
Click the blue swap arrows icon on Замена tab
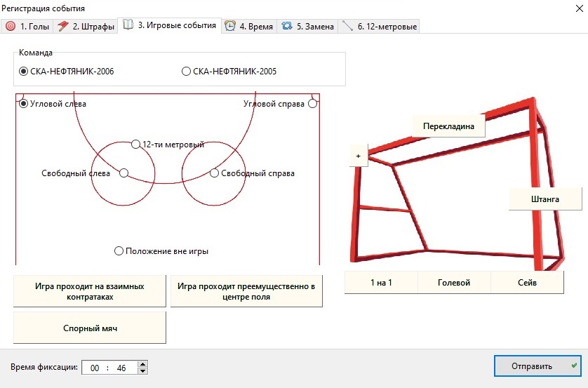click(287, 26)
